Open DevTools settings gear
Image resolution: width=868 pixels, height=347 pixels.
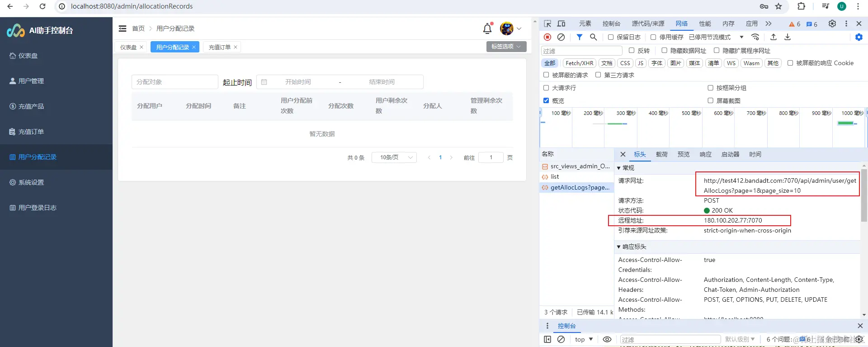coord(832,24)
